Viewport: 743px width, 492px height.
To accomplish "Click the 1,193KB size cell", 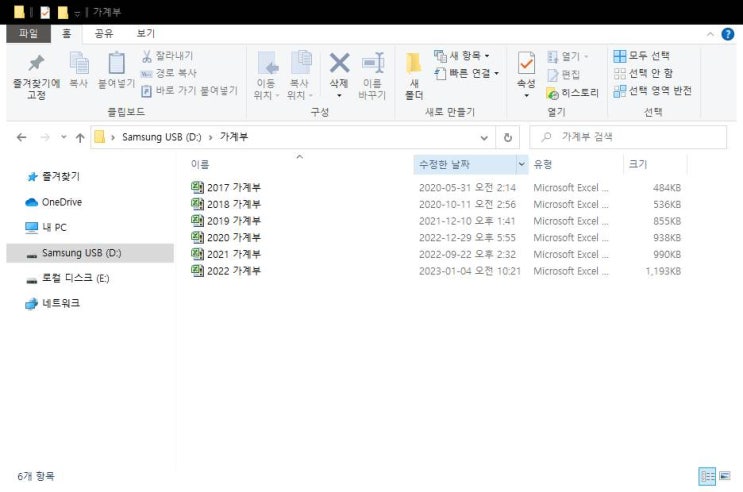I will tap(663, 271).
